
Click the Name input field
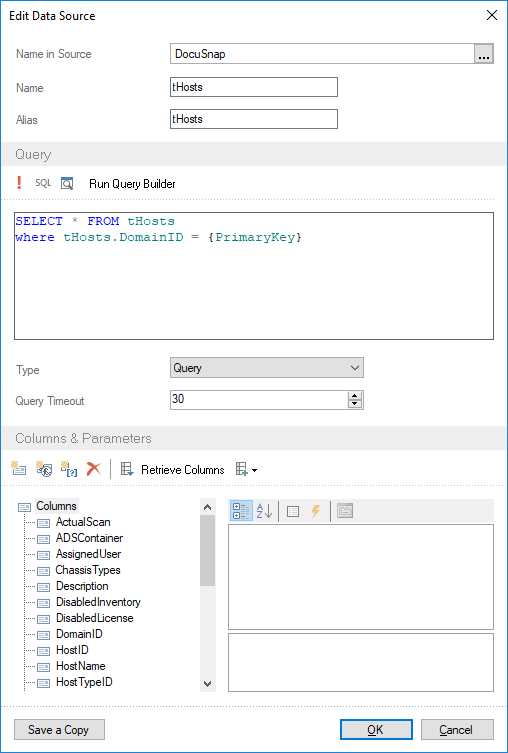pyautogui.click(x=254, y=87)
